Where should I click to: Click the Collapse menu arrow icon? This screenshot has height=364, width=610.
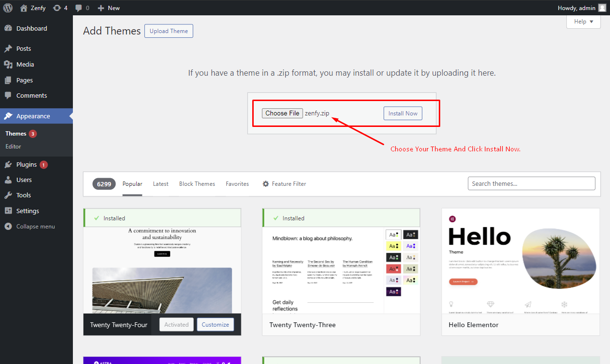(8, 226)
